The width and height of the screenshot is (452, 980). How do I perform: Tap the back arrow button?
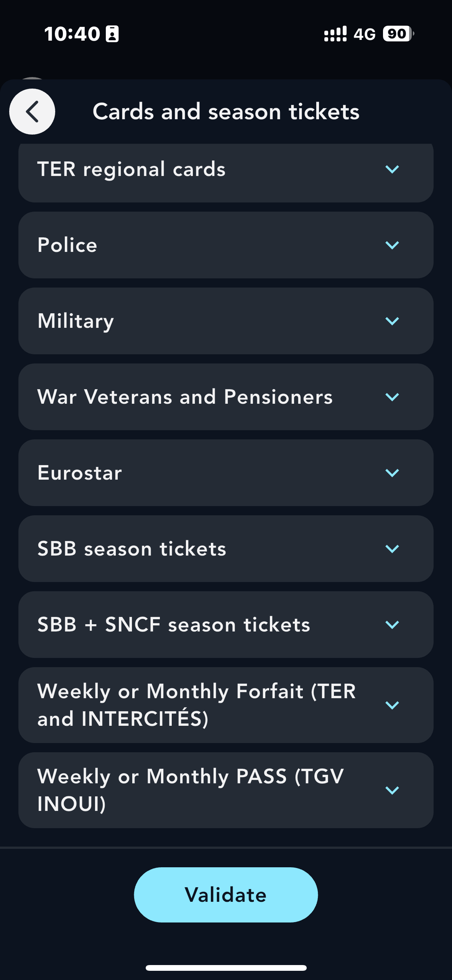pyautogui.click(x=32, y=112)
